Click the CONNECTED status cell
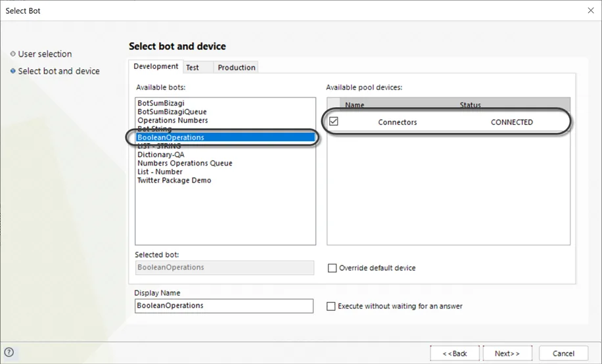The height and width of the screenshot is (364, 602). pos(512,122)
